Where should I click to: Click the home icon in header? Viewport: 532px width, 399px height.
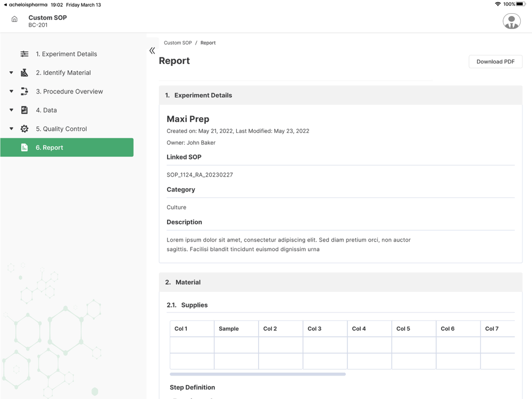click(x=14, y=19)
